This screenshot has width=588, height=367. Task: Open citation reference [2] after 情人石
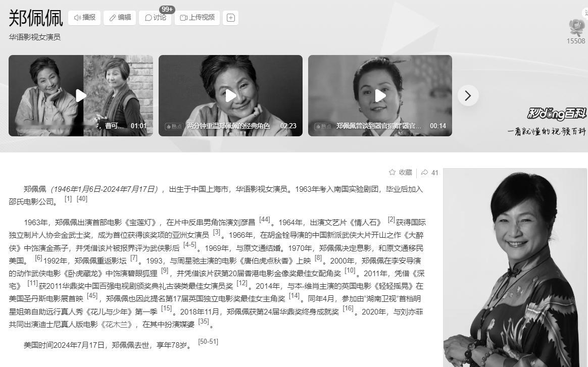(x=391, y=220)
